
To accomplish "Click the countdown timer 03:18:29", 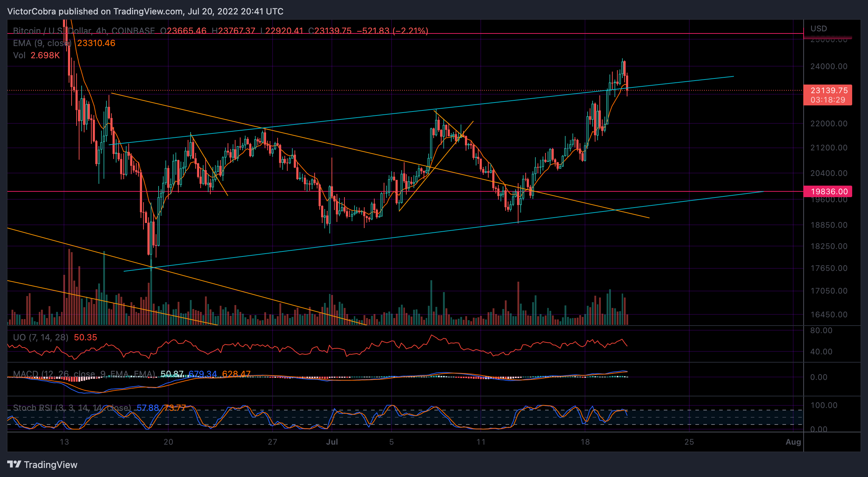I will 828,100.
